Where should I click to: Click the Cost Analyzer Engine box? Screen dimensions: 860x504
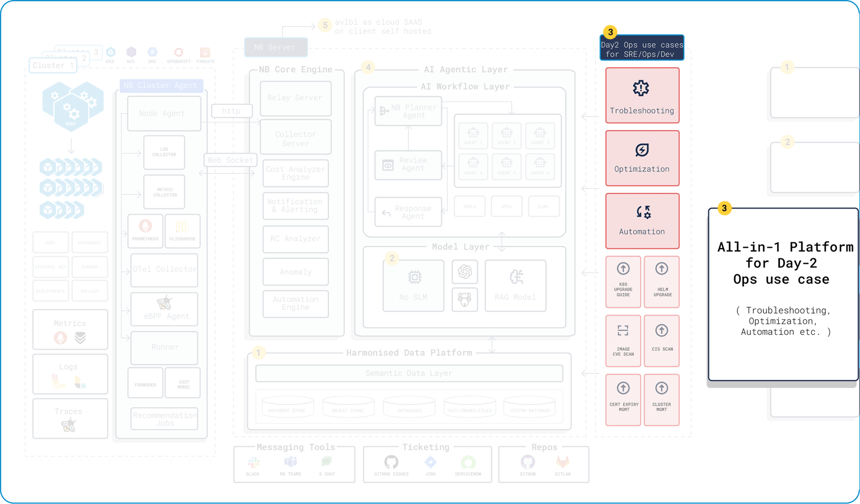[296, 173]
